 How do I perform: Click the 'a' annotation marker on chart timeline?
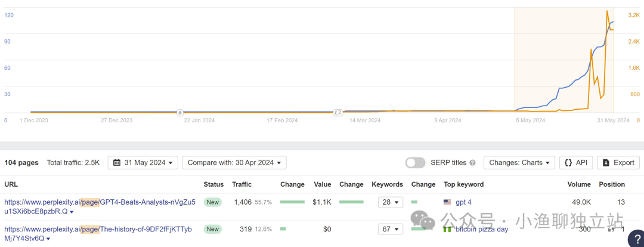pyautogui.click(x=179, y=112)
